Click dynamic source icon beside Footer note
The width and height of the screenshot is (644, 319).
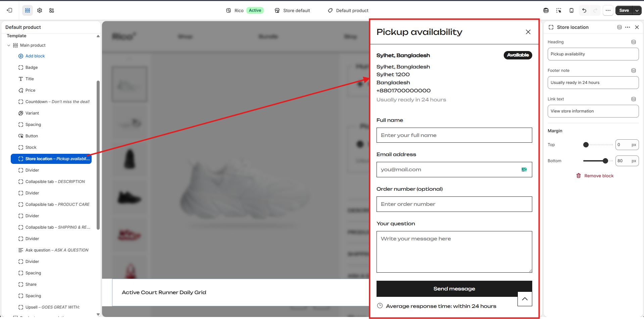[634, 71]
